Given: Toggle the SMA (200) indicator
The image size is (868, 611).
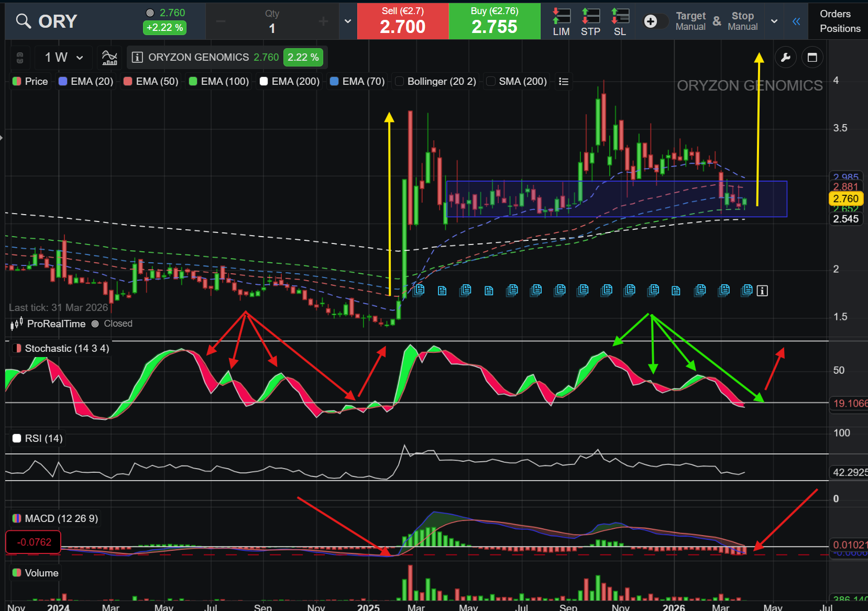Looking at the screenshot, I should coord(490,81).
